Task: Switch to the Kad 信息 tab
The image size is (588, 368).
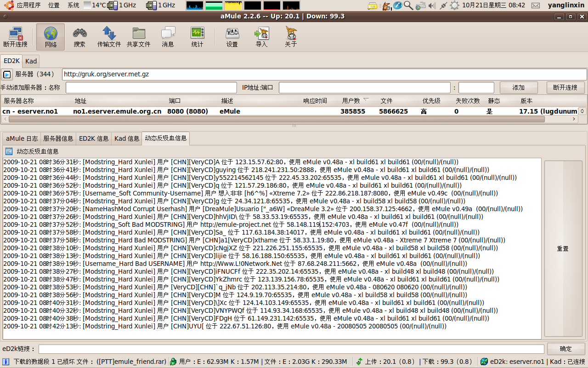Action: coord(127,138)
